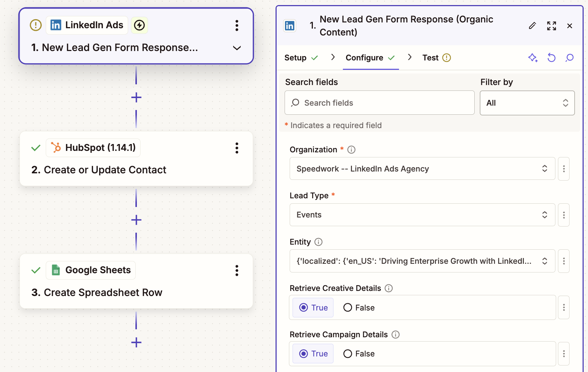The width and height of the screenshot is (588, 372).
Task: Open the three-dot menu for Google Sheets step
Action: (237, 270)
